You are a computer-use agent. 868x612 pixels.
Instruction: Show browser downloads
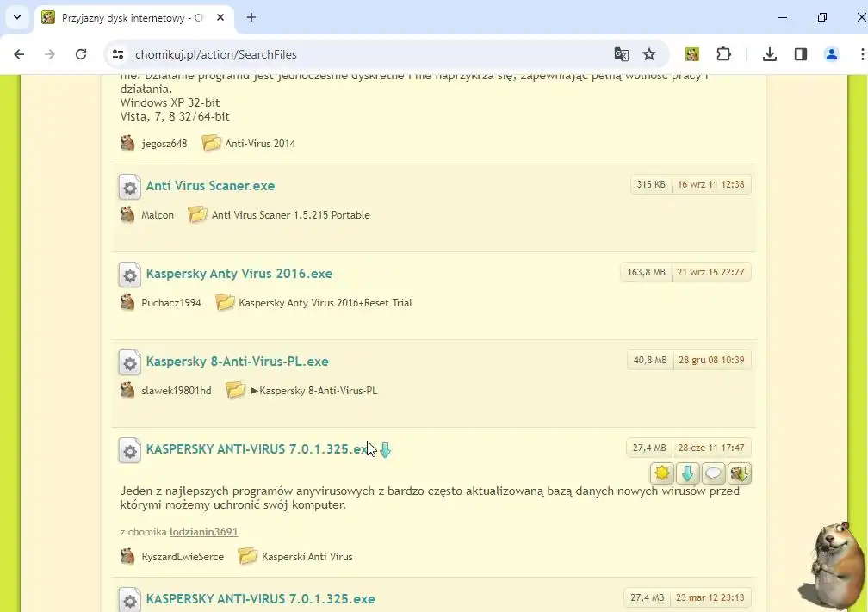click(x=770, y=54)
